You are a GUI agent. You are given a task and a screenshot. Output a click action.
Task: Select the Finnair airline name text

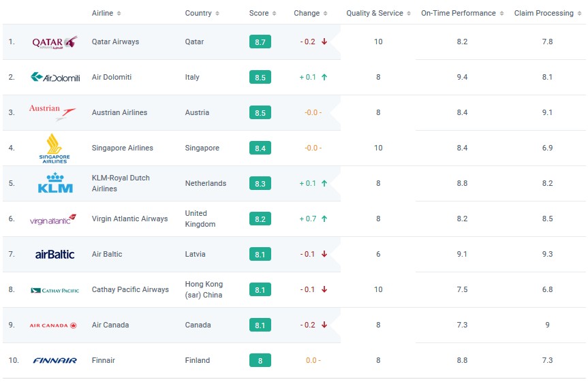(x=104, y=361)
